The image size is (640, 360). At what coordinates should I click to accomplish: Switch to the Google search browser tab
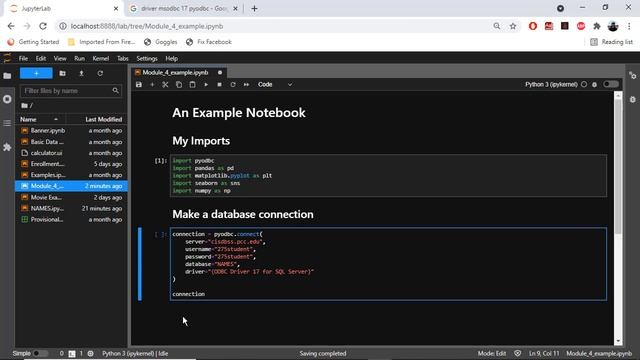(x=184, y=9)
